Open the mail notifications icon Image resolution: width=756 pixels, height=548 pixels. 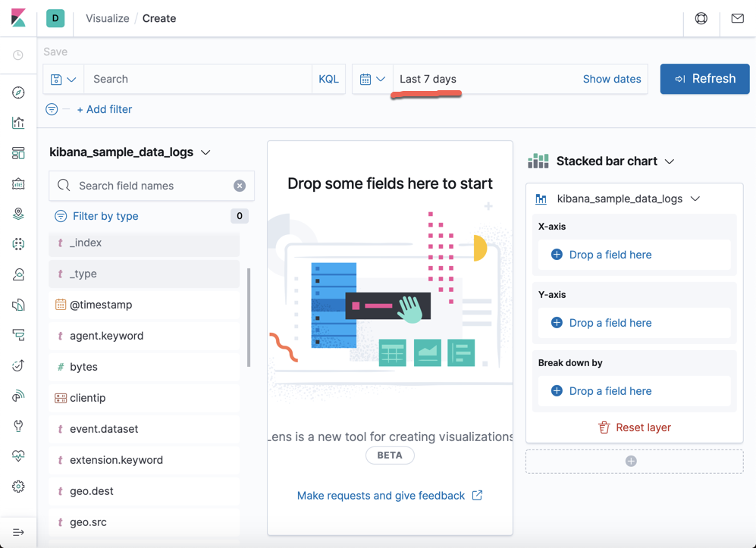click(x=736, y=18)
